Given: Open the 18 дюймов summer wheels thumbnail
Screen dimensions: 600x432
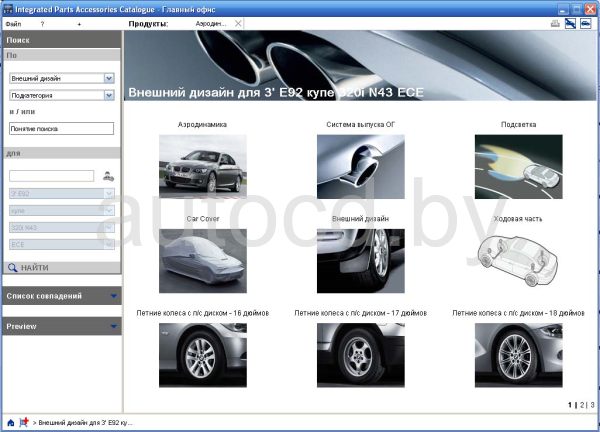Looking at the screenshot, I should (x=518, y=355).
